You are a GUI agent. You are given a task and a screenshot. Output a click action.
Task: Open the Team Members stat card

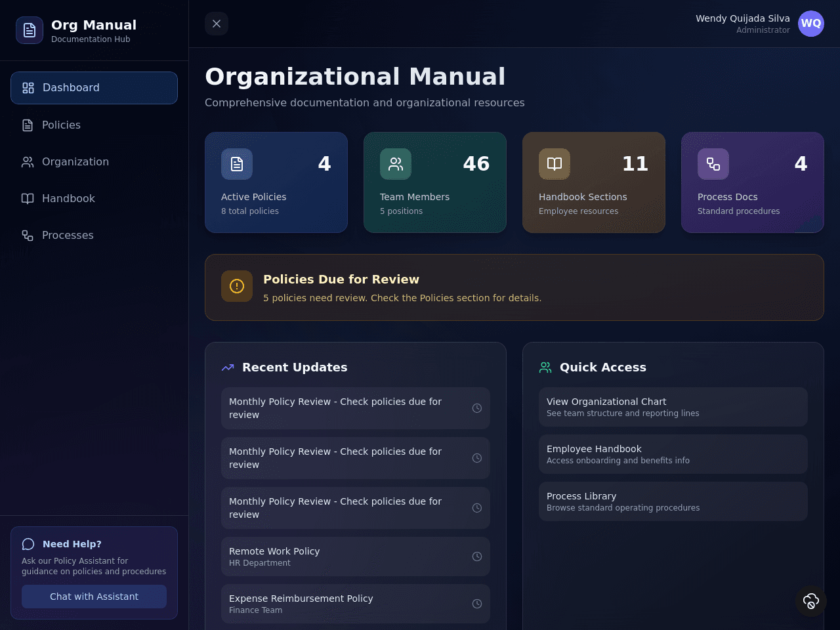click(x=435, y=182)
